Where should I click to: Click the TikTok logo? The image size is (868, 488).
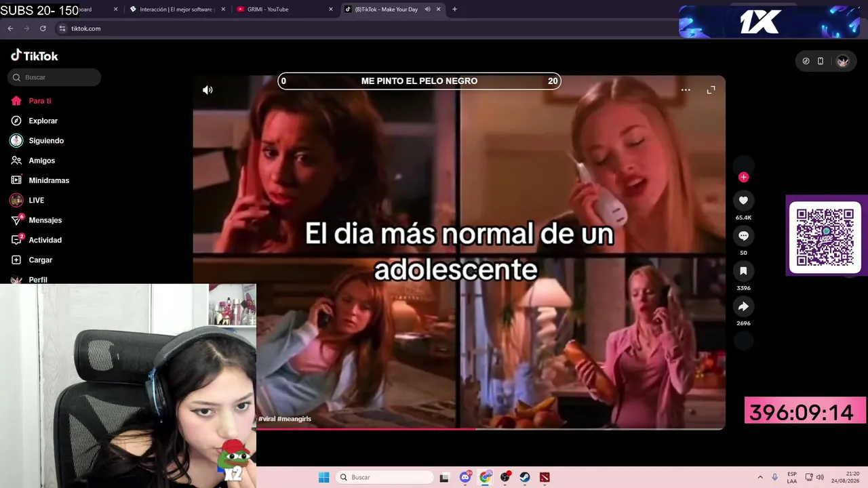pos(35,56)
